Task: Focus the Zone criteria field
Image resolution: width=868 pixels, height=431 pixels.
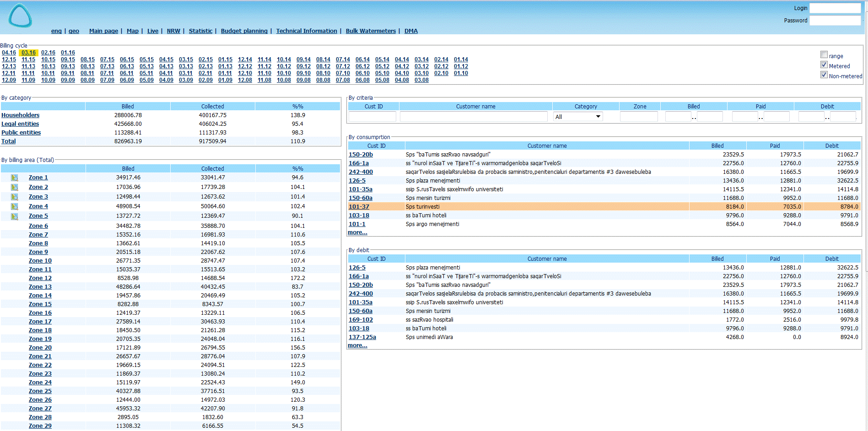Action: 639,117
